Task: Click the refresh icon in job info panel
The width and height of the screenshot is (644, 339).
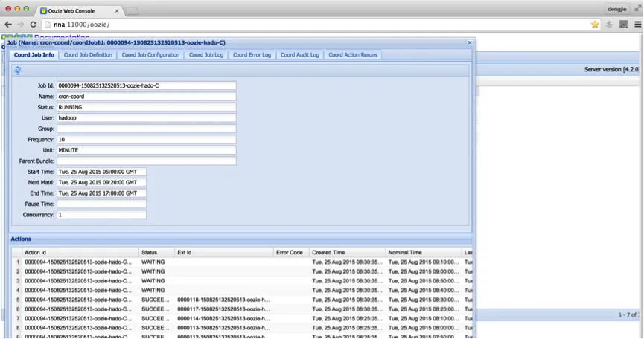Action: tap(18, 71)
